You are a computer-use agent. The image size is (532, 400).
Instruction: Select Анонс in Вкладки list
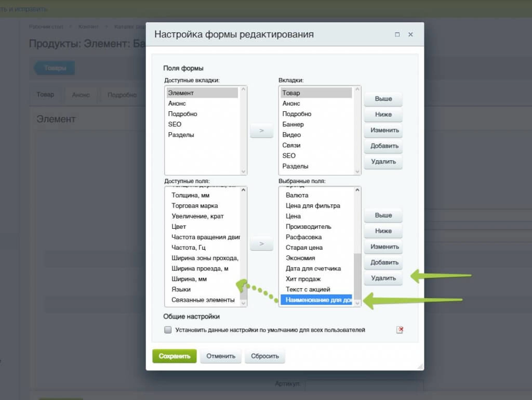(x=316, y=103)
